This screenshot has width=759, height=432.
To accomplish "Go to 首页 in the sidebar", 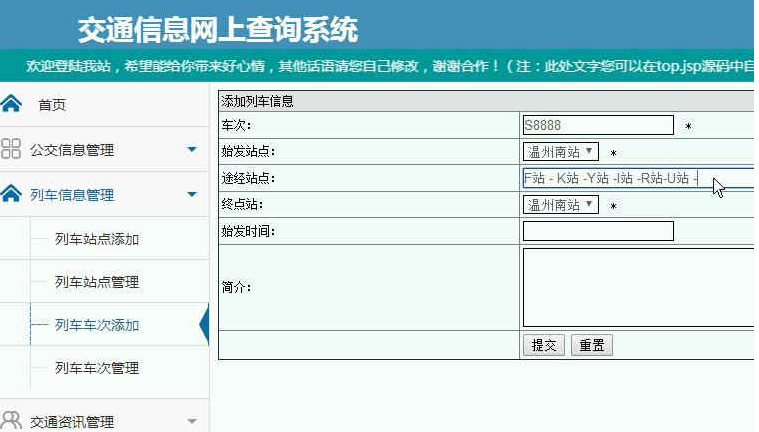I will pyautogui.click(x=52, y=105).
